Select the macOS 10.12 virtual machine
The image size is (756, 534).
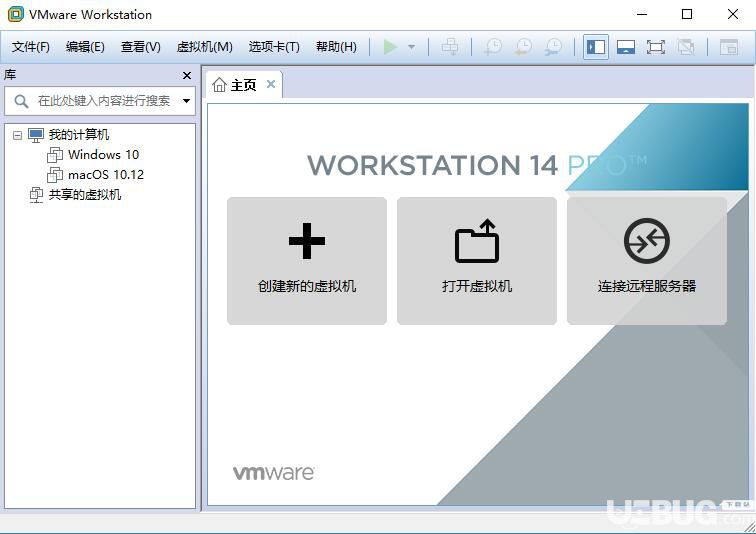point(106,174)
